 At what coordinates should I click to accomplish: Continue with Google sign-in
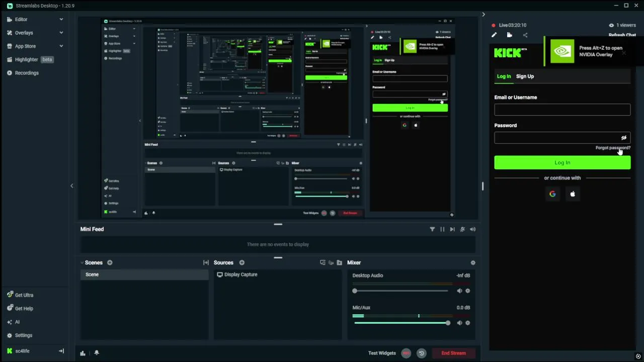(x=552, y=194)
